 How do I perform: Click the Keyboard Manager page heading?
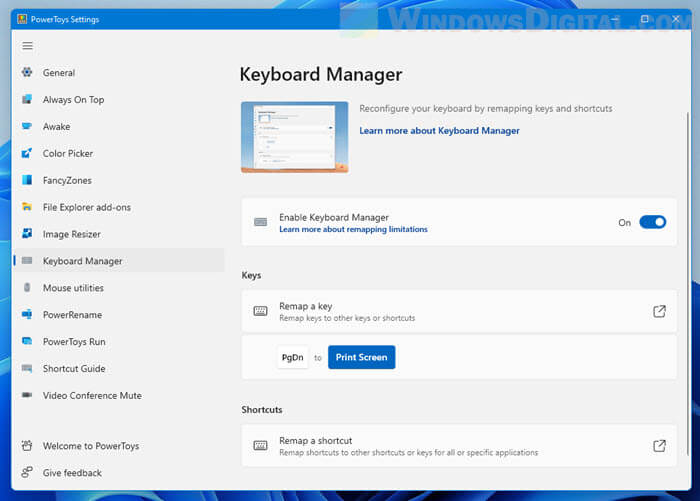[x=321, y=74]
